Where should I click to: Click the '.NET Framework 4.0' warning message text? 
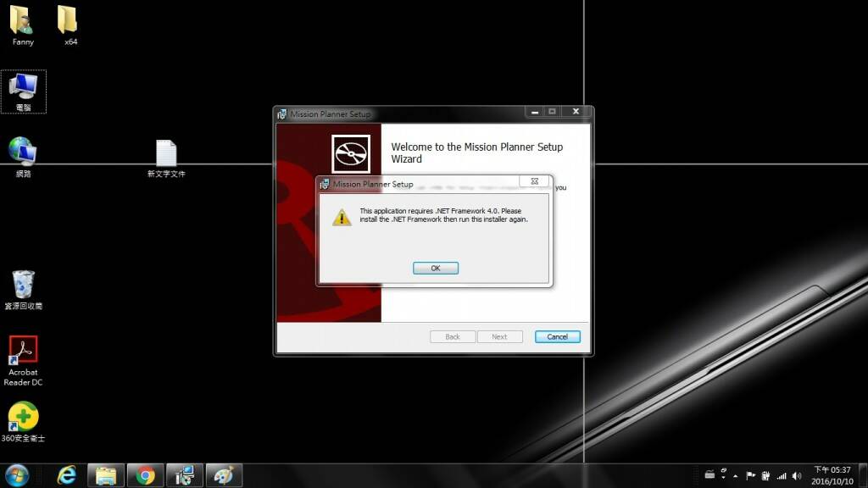point(443,215)
